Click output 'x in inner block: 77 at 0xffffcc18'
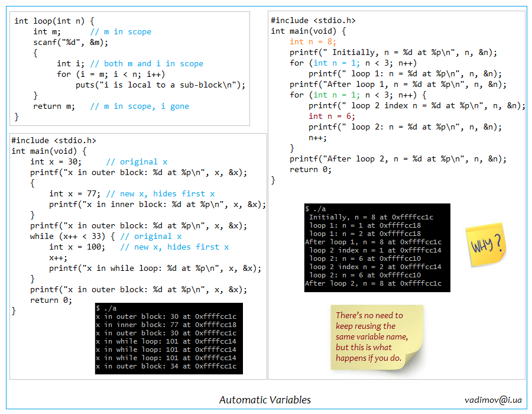 (166, 325)
